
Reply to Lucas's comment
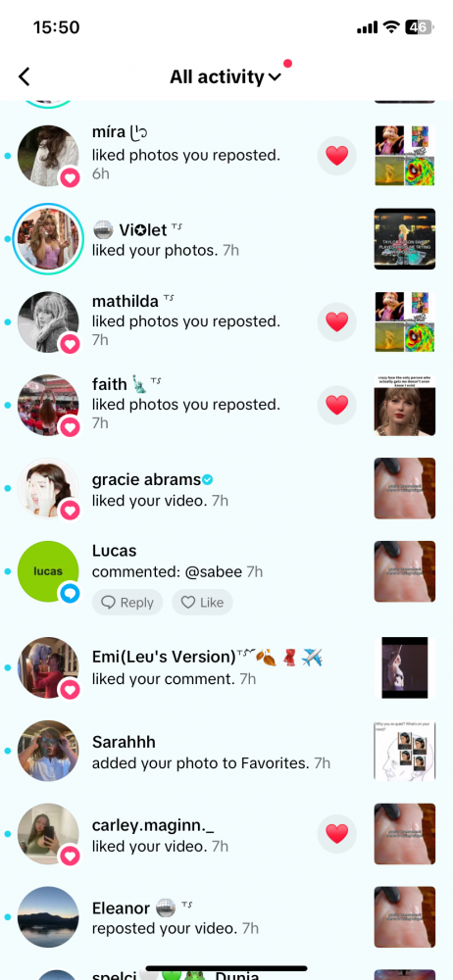(x=127, y=603)
